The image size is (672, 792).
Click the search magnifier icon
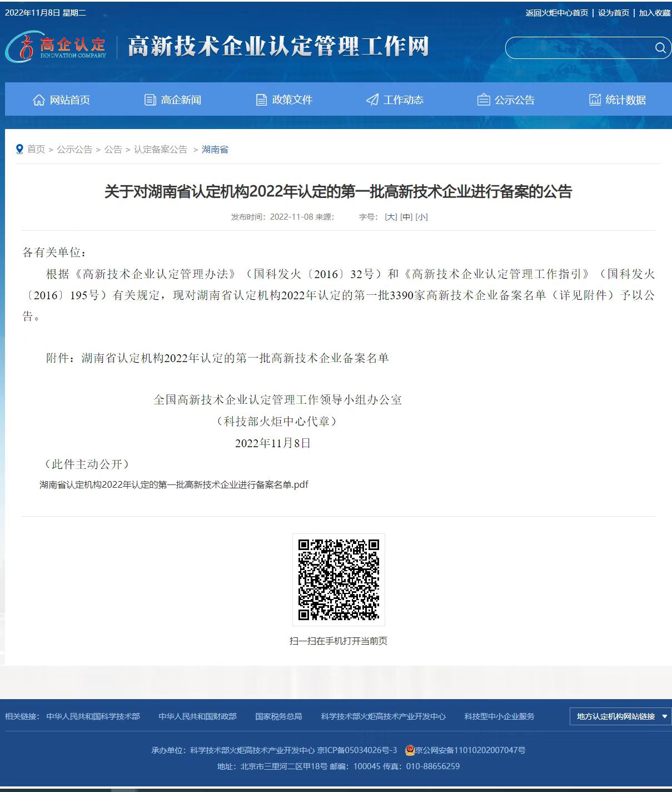[660, 48]
